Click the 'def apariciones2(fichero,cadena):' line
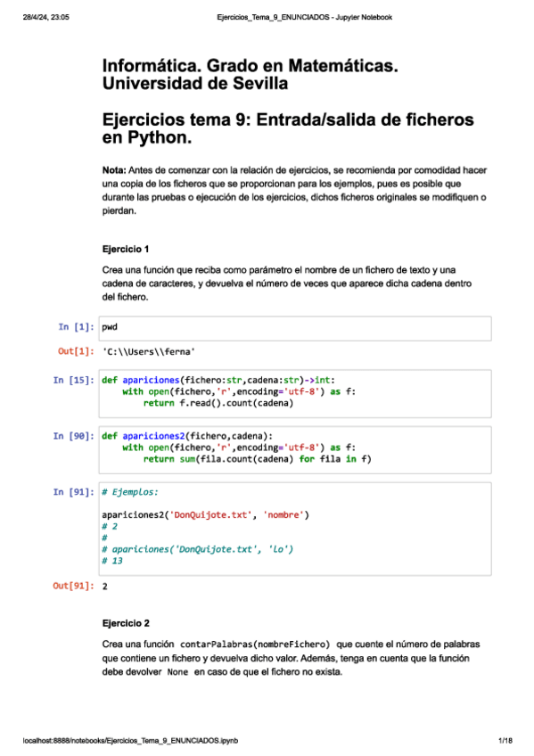534x756 pixels. point(187,436)
